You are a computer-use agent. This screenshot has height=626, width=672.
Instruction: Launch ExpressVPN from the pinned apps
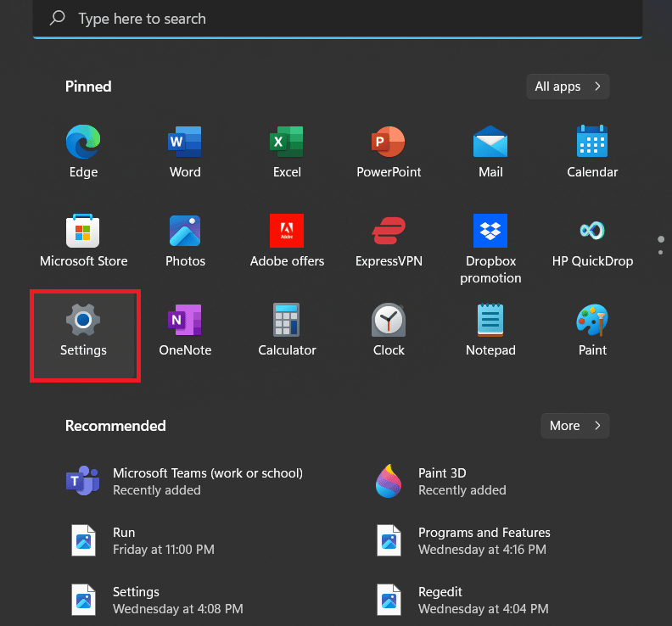(389, 240)
